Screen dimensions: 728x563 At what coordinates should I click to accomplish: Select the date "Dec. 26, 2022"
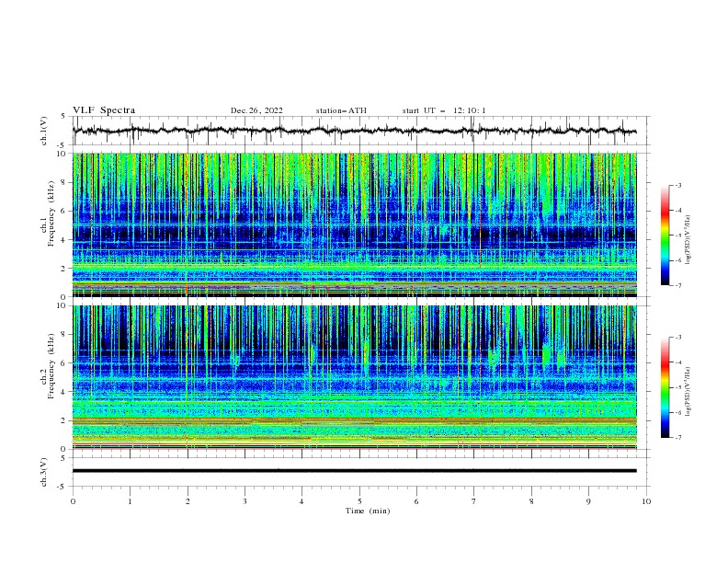tap(256, 110)
